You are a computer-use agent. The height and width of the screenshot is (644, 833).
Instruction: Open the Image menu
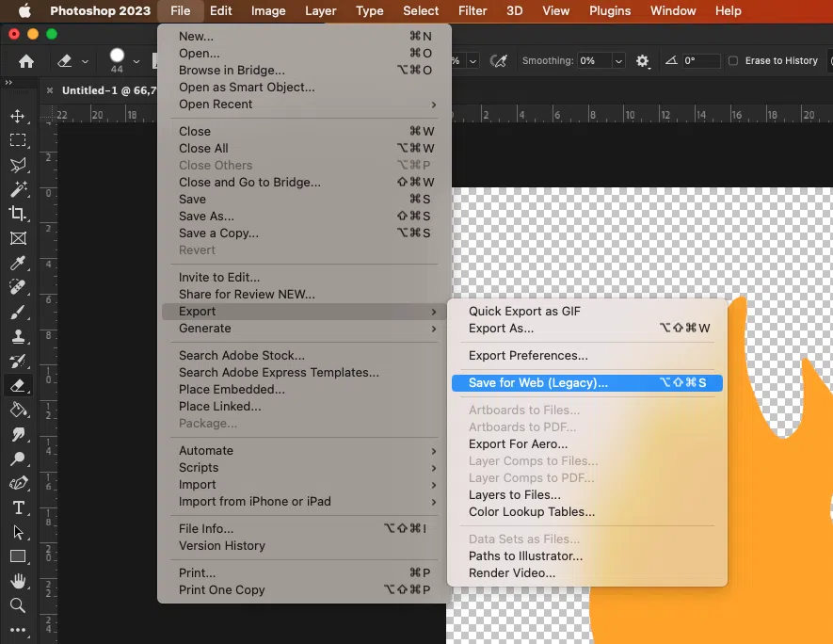(268, 10)
